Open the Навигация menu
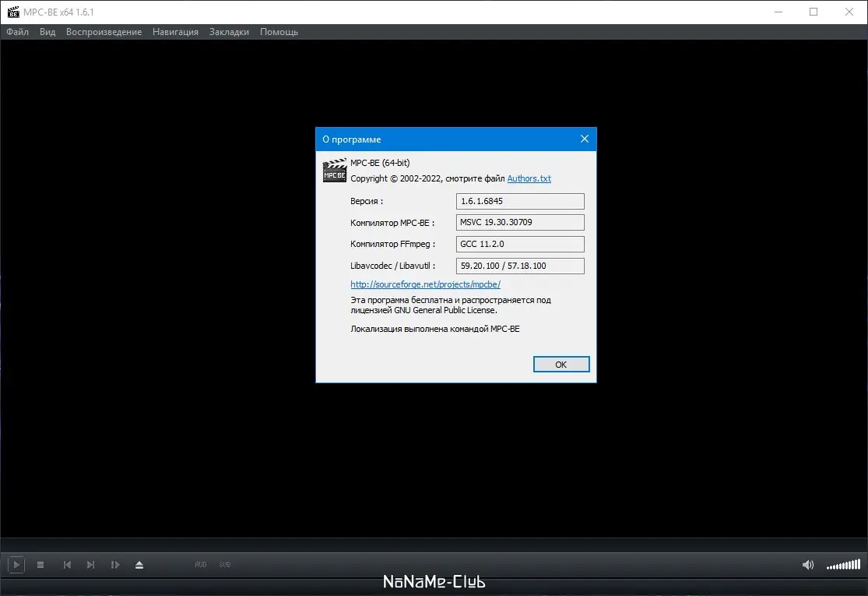Viewport: 868px width, 596px height. pyautogui.click(x=175, y=32)
